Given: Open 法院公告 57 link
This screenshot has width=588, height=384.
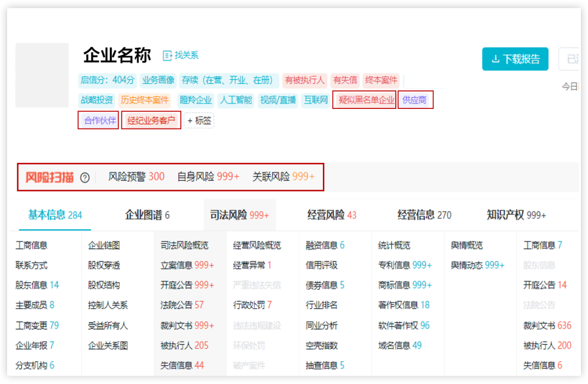Looking at the screenshot, I should (182, 305).
